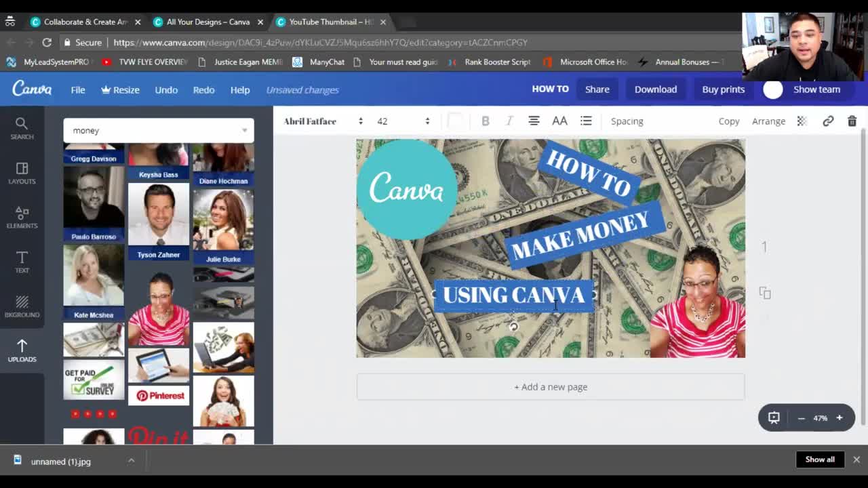Open Microsoft Office bookmark
Viewport: 868px width, 488px height.
pyautogui.click(x=586, y=62)
